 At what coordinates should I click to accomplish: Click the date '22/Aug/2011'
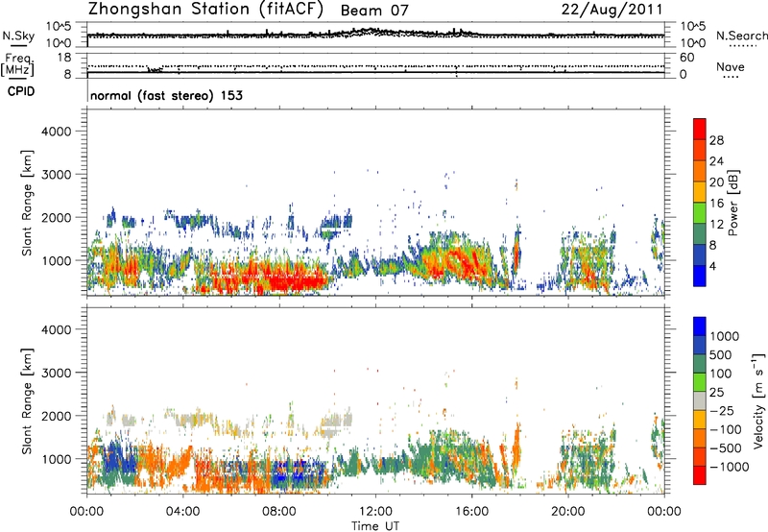point(612,10)
